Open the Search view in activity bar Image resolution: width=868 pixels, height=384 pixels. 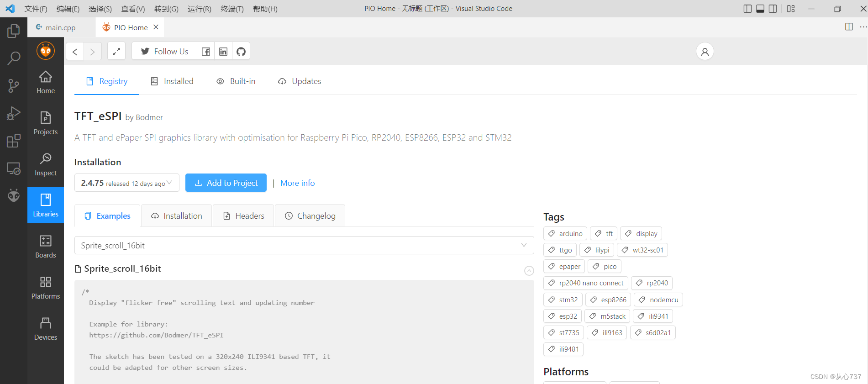coord(14,58)
